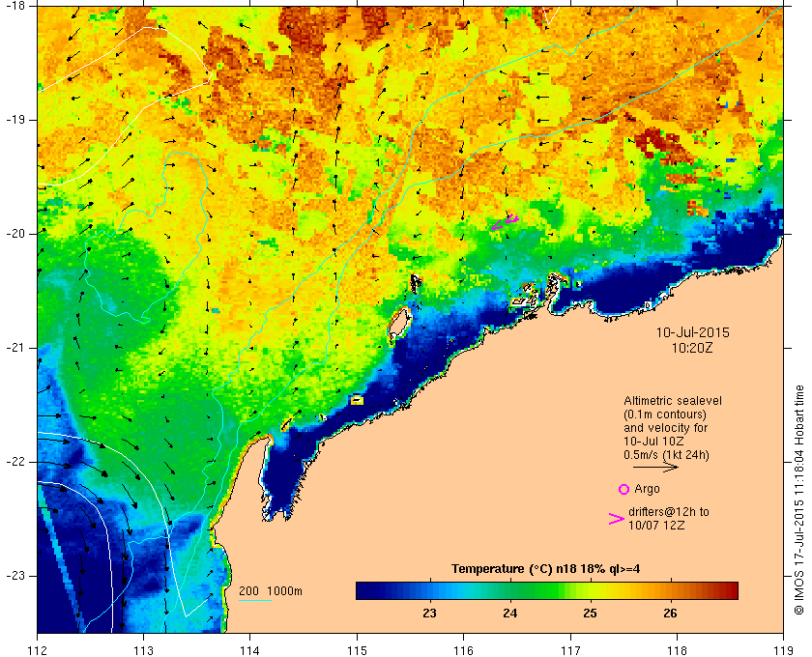Click the 'Altimetric sealevel' legend text

tap(673, 401)
